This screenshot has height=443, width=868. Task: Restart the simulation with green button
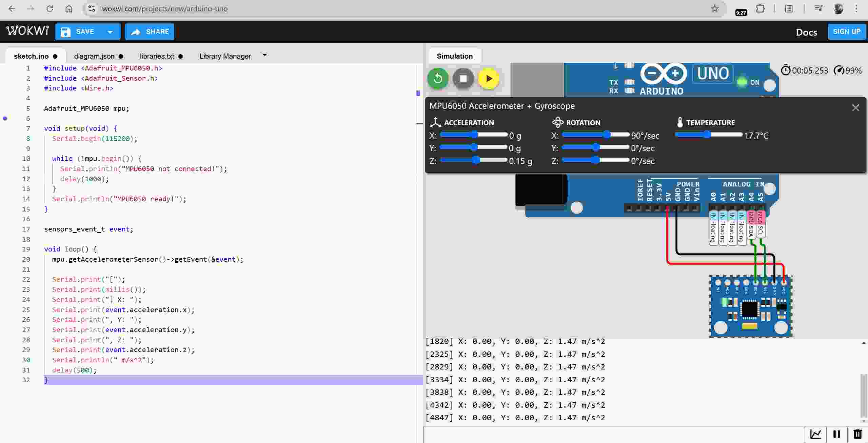[x=438, y=79]
